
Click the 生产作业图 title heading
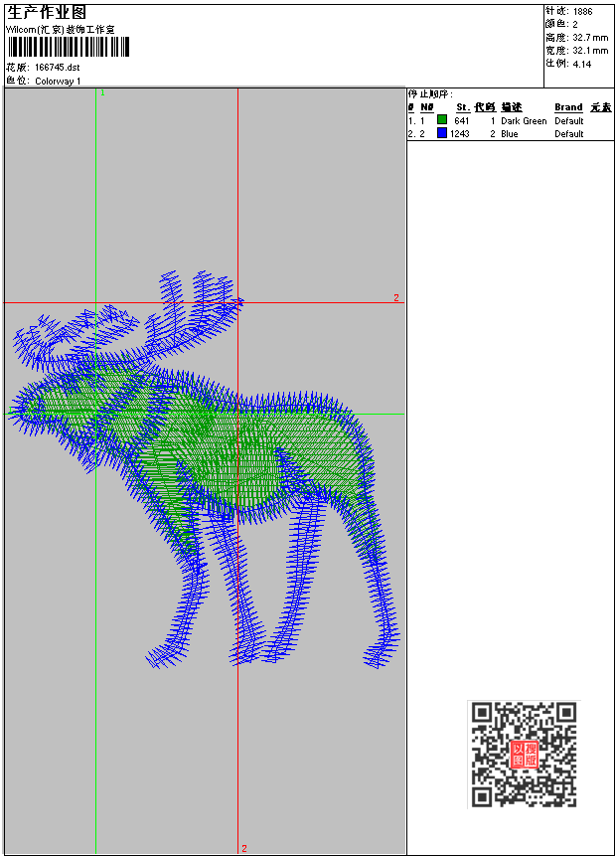point(47,12)
